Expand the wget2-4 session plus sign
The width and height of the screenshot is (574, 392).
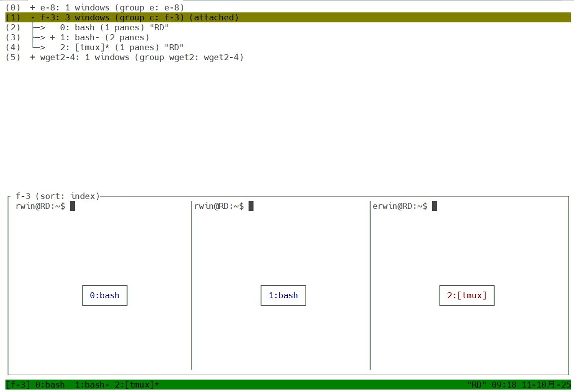[x=33, y=58]
